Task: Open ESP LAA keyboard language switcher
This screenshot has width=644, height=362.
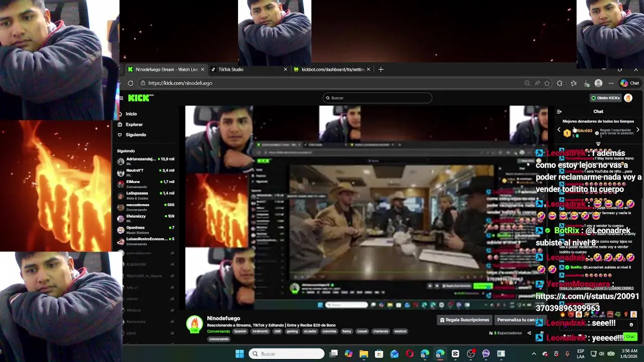Action: click(581, 354)
